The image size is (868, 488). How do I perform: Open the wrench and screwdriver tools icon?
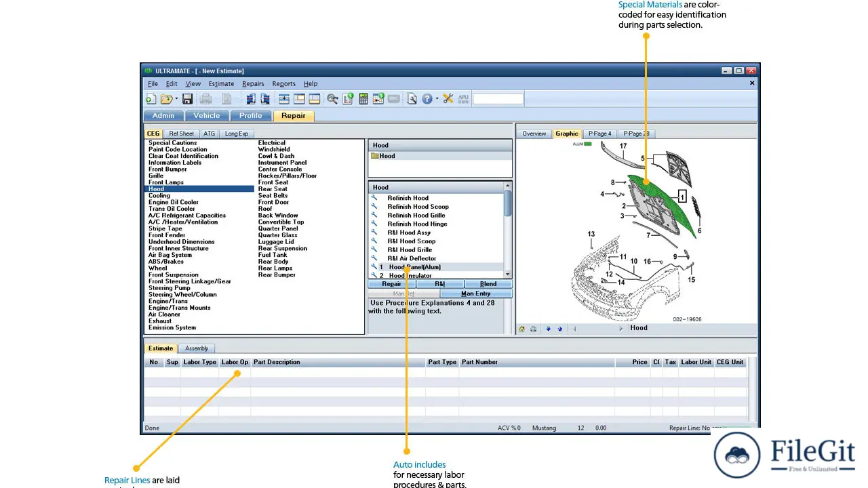[448, 99]
